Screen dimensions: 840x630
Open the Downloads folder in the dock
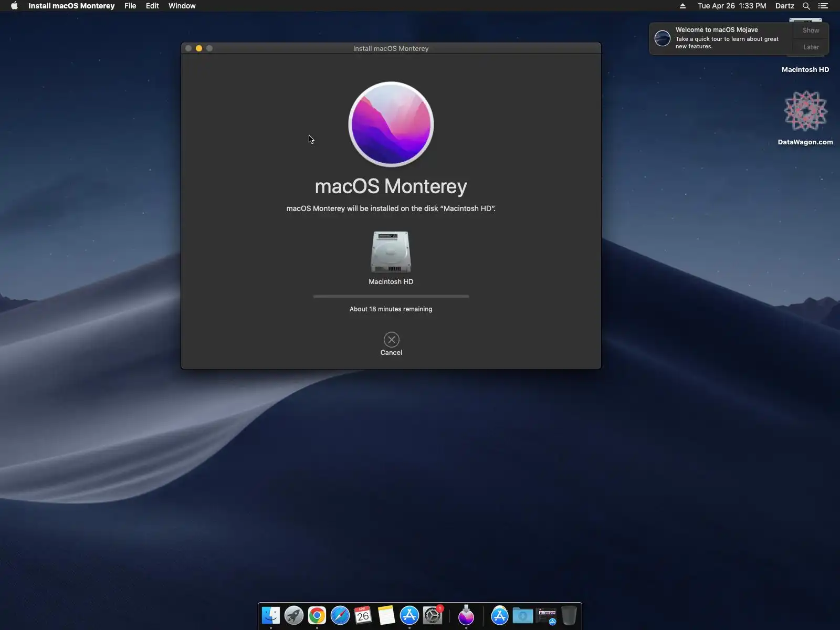(523, 615)
